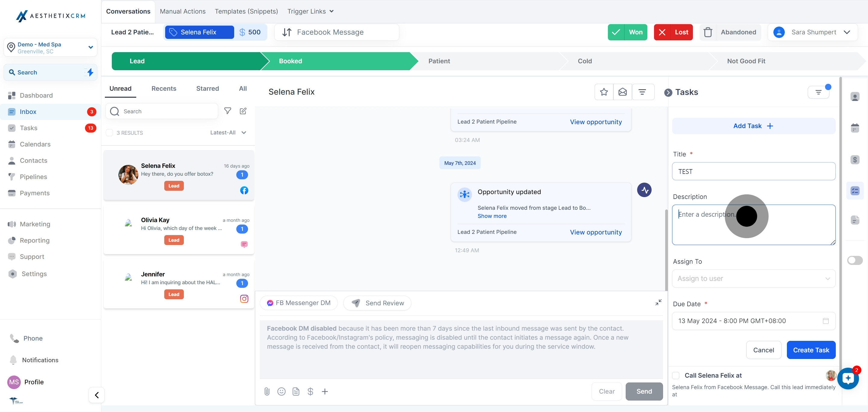This screenshot has height=412, width=868.
Task: Mark conversation as unread with envelope icon
Action: 622,92
